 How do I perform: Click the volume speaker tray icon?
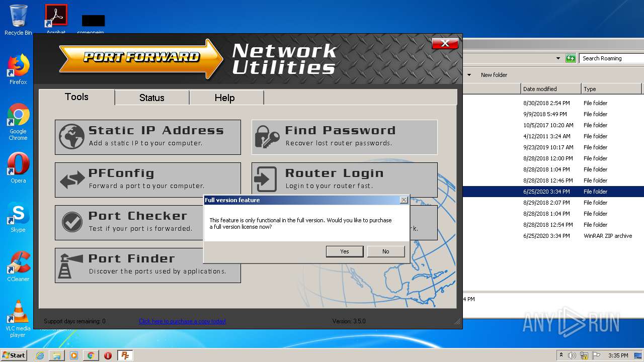(572, 355)
